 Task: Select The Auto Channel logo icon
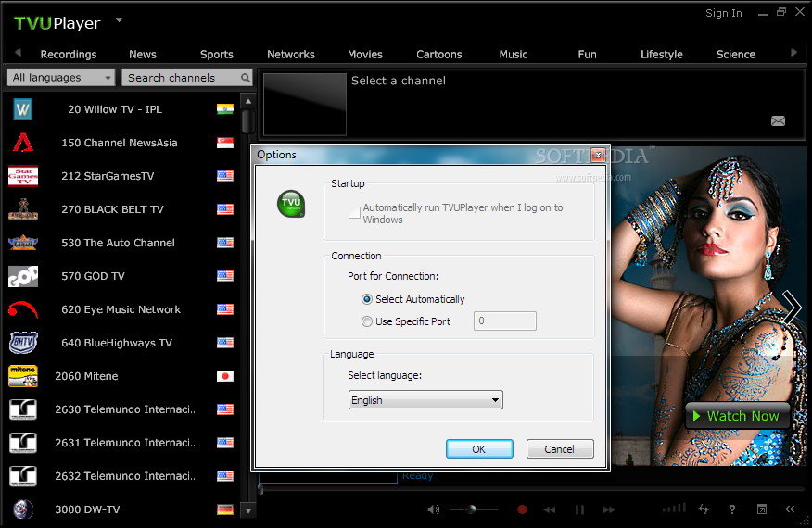point(23,243)
